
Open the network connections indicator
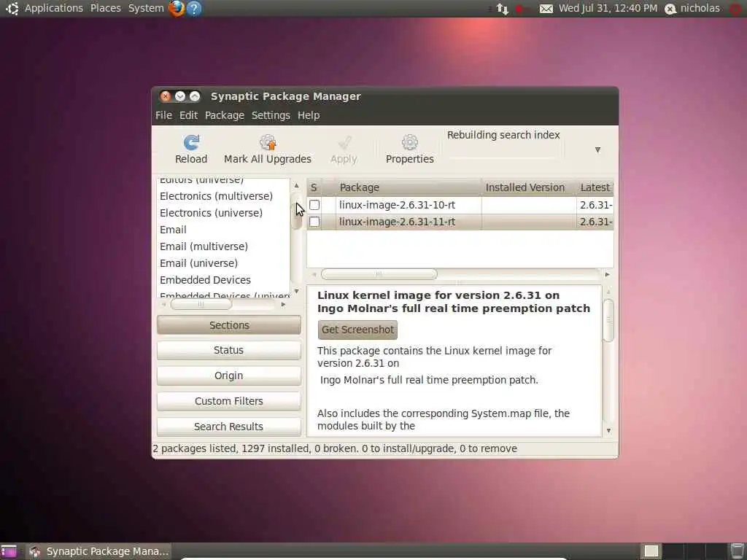[x=502, y=9]
